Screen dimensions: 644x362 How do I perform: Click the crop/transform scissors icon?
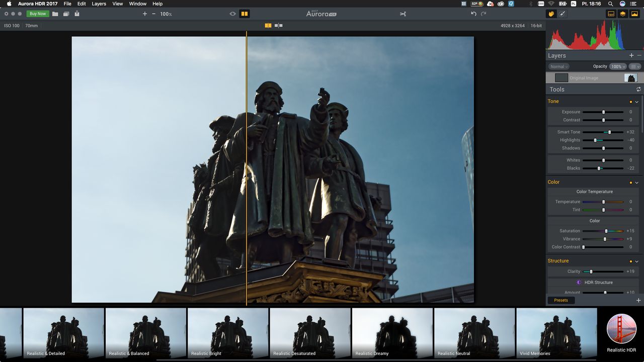403,14
